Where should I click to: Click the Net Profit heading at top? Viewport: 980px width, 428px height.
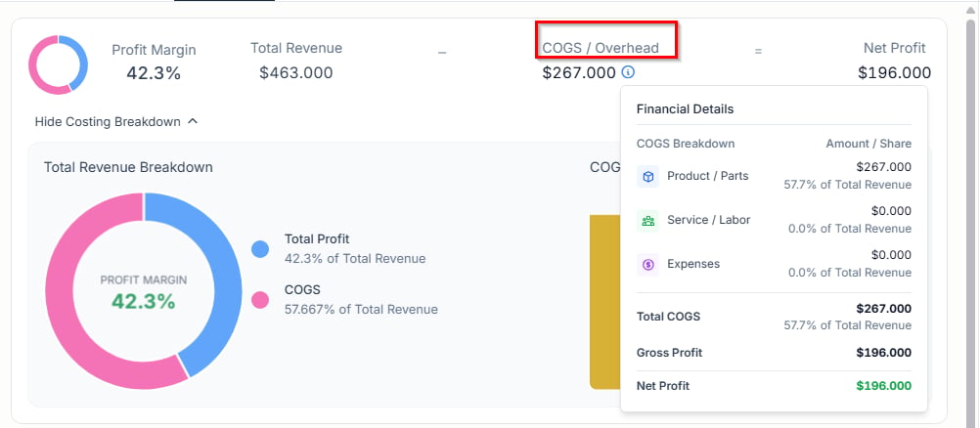point(894,48)
